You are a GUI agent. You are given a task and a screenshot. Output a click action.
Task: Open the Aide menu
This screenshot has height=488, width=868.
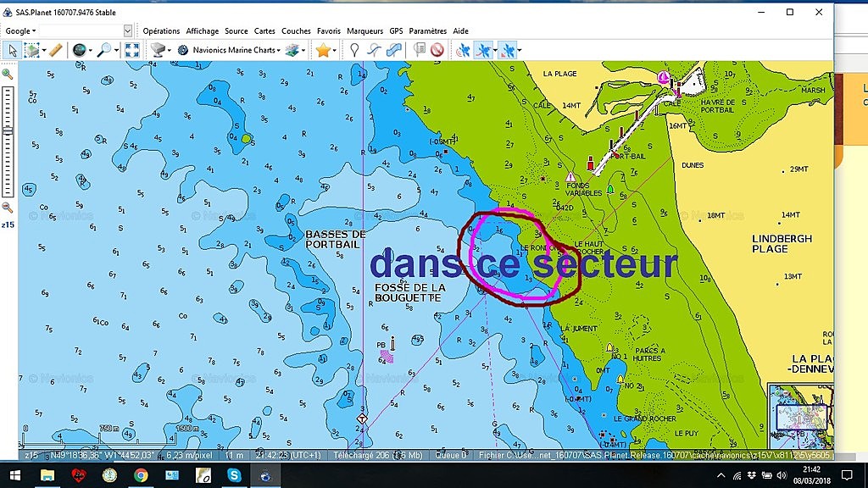pos(460,31)
